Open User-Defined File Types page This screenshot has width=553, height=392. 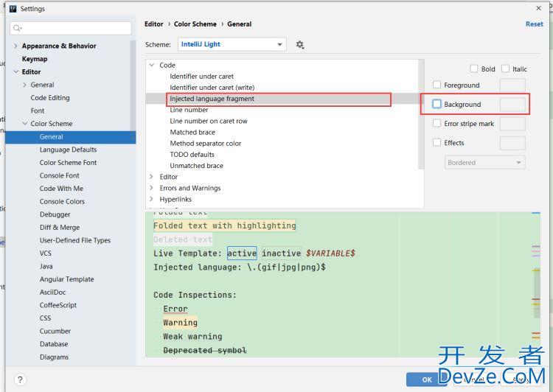[x=75, y=240]
